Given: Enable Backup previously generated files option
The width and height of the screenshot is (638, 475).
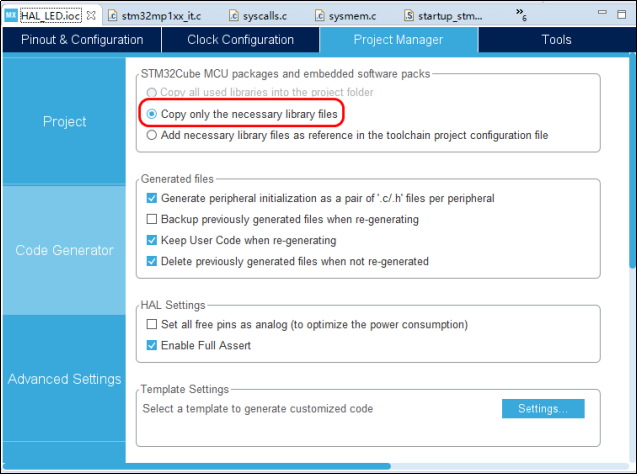Looking at the screenshot, I should coord(152,219).
